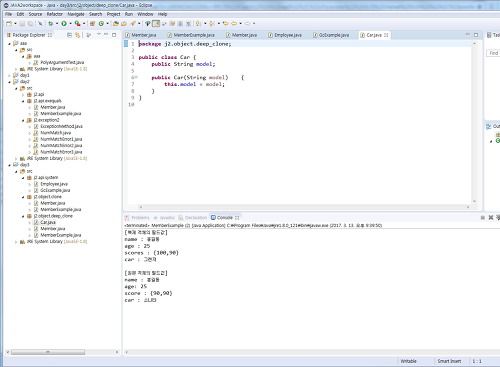The height and width of the screenshot is (367, 500).
Task: Maximize the editor area
Action: [476, 35]
